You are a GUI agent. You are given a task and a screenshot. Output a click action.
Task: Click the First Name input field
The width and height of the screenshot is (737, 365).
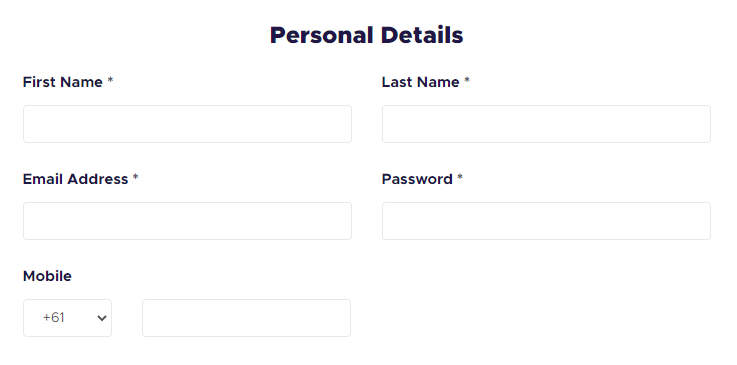coord(187,124)
